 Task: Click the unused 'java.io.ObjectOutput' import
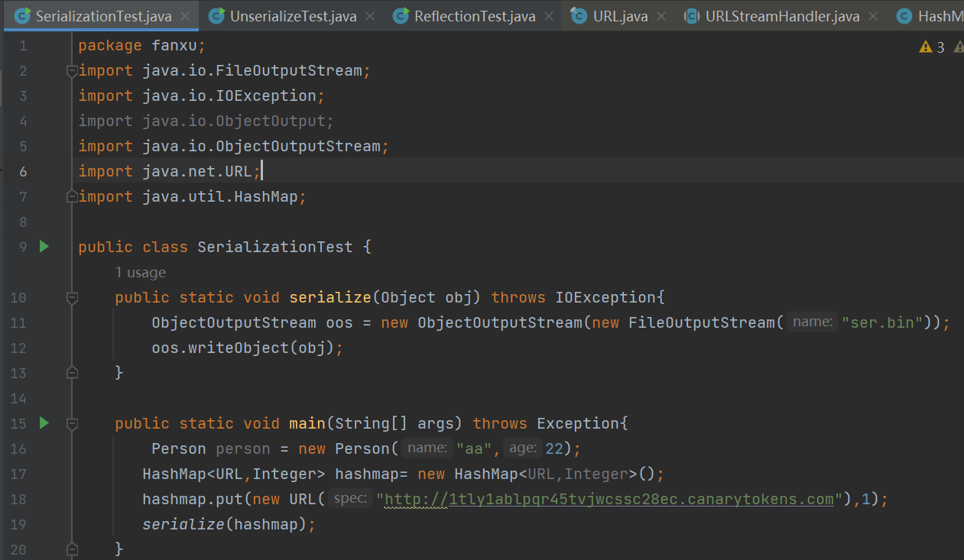[x=234, y=121]
